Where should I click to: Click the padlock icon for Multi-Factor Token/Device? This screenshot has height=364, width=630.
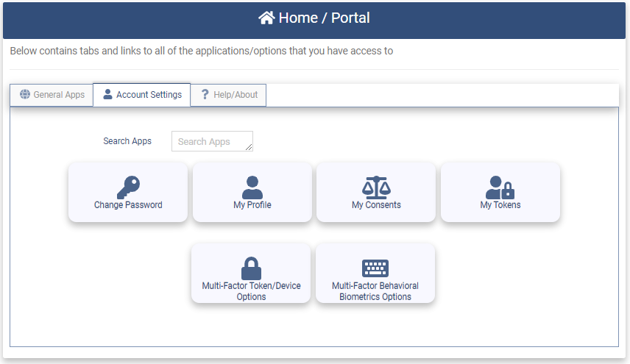coord(252,268)
